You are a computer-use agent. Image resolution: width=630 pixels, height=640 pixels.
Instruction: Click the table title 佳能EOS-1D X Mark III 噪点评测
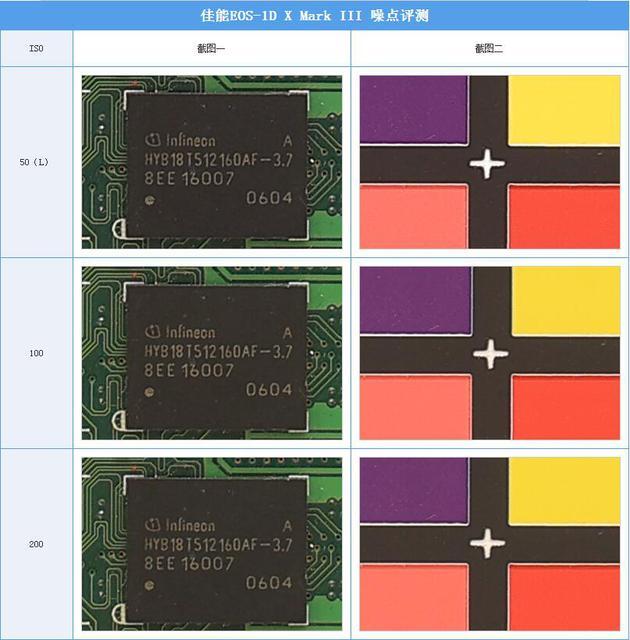[x=315, y=16]
